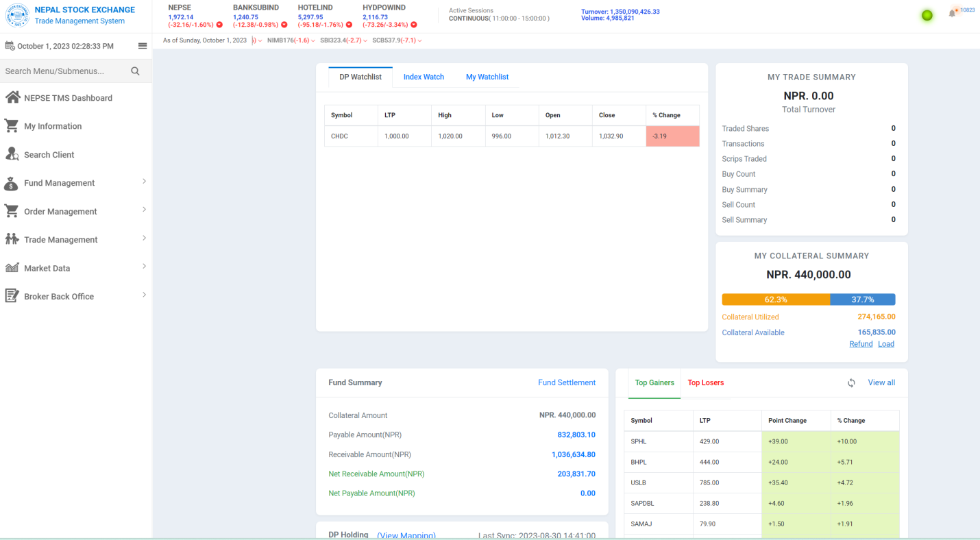Click the NEPSE index value 1,972.14
This screenshot has width=980, height=540.
point(181,17)
